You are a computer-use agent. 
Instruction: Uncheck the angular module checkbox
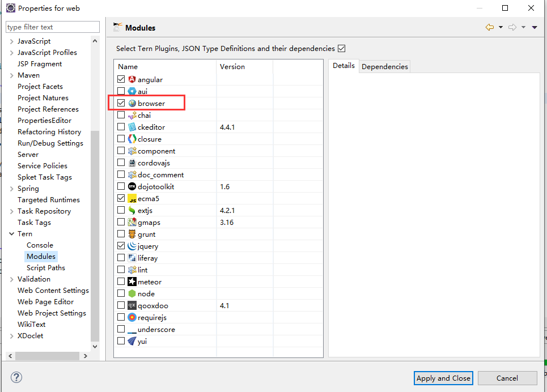(x=121, y=79)
